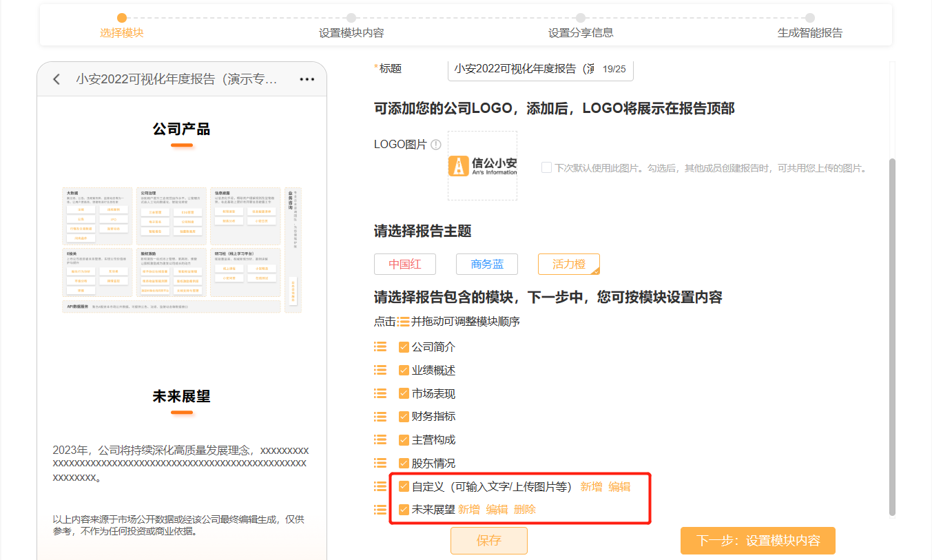
Task: Click 编辑 next to 未来展望
Action: (497, 510)
